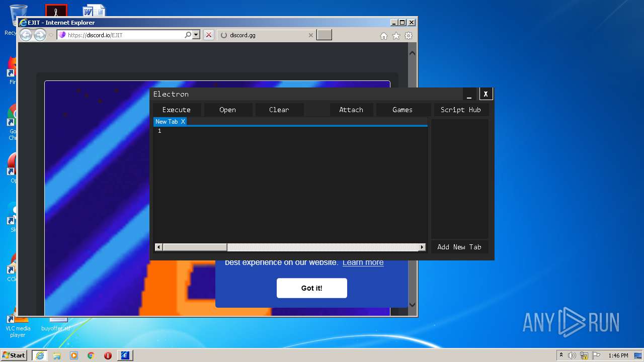Click editor scrollbar right arrow
Image resolution: width=644 pixels, height=362 pixels.
(x=422, y=247)
